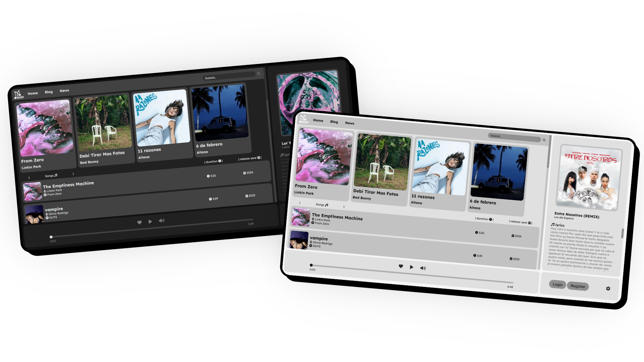Open Blog in the light mockup navbar
Viewport: 644px width, 362px height.
[334, 122]
